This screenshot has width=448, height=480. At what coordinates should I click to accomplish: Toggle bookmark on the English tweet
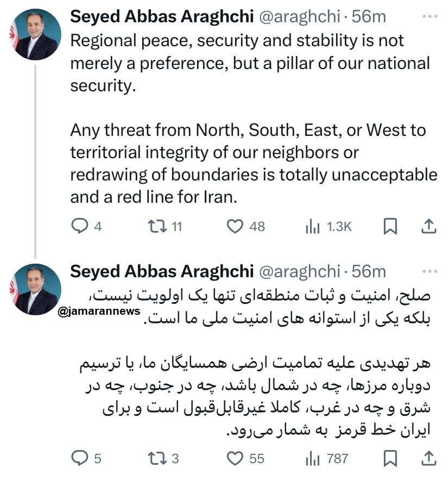[390, 227]
